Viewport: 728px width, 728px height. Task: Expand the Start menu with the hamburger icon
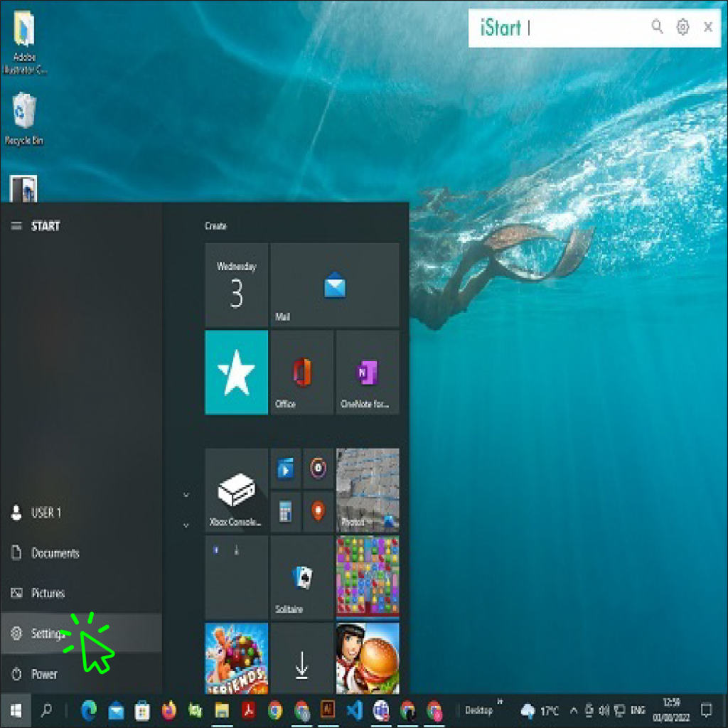(x=15, y=226)
